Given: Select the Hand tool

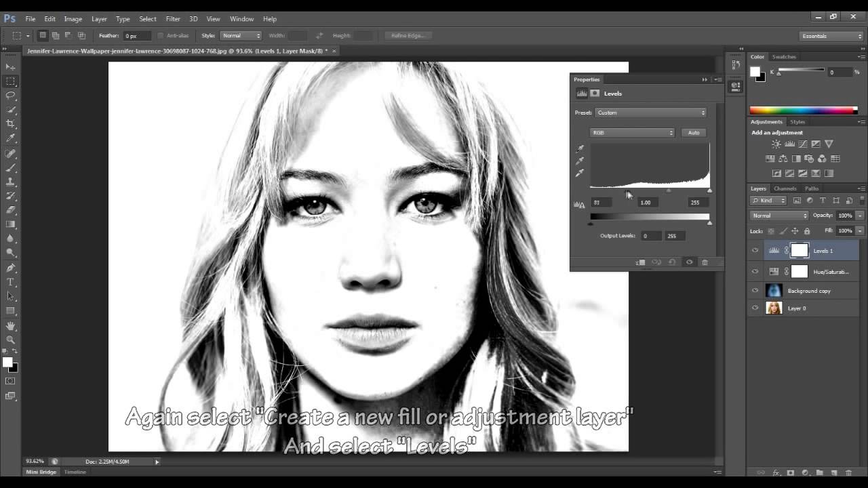Looking at the screenshot, I should (11, 326).
